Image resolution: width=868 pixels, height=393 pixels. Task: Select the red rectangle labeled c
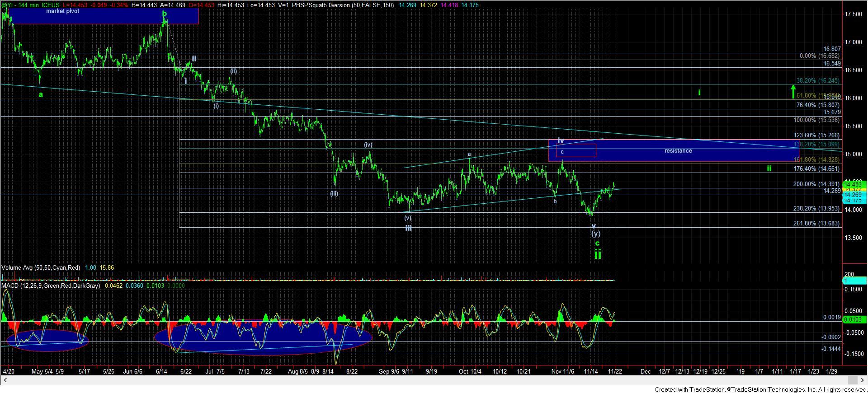point(576,150)
